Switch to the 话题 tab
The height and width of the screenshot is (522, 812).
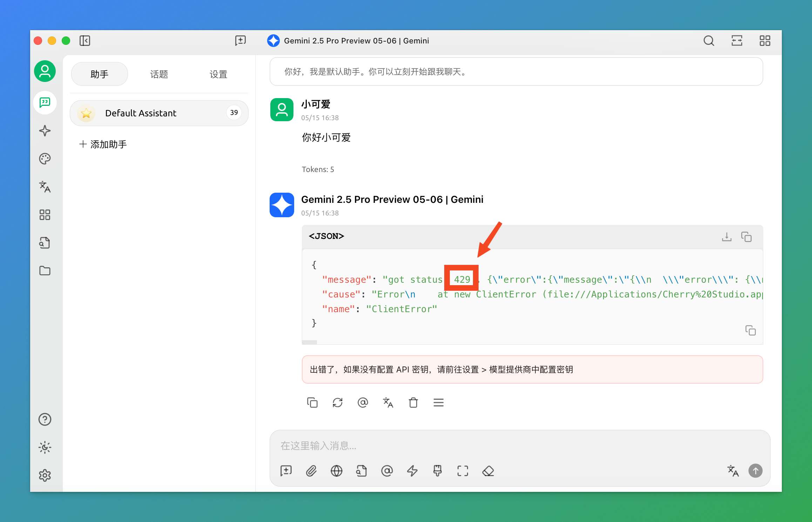click(159, 74)
